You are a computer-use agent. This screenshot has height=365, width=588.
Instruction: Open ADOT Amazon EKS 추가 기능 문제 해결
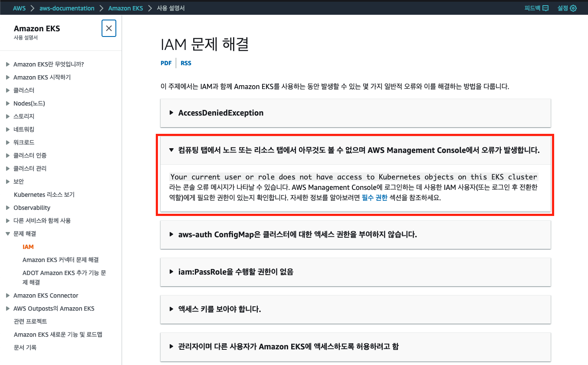64,278
